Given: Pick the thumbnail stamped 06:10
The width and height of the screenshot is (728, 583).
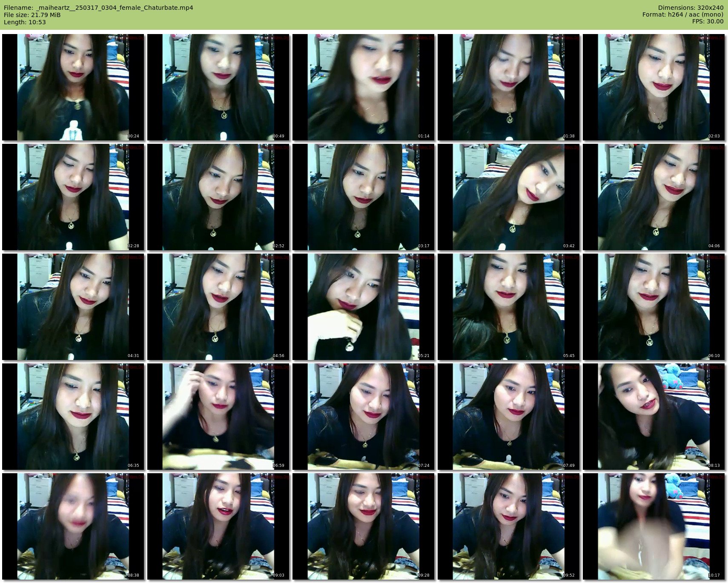Looking at the screenshot, I should (653, 307).
